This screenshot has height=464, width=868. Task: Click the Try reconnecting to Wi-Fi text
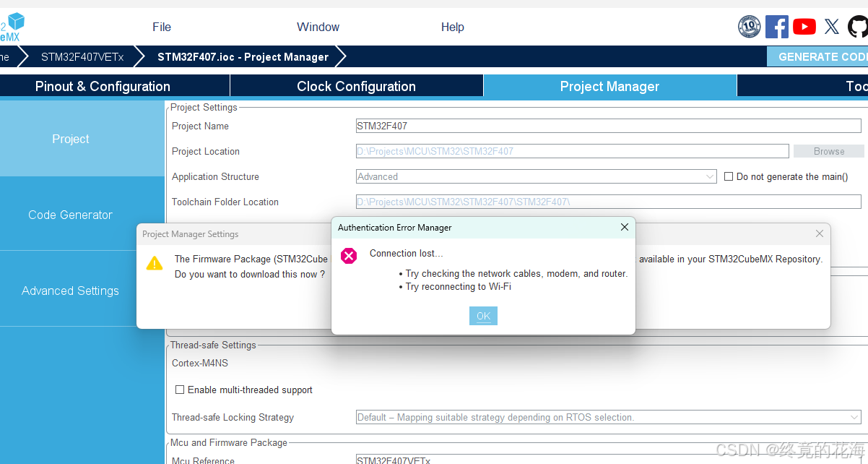click(459, 286)
